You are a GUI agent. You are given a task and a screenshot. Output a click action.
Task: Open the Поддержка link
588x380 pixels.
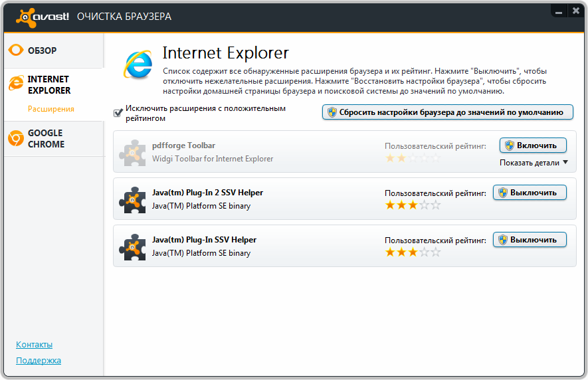pyautogui.click(x=39, y=361)
